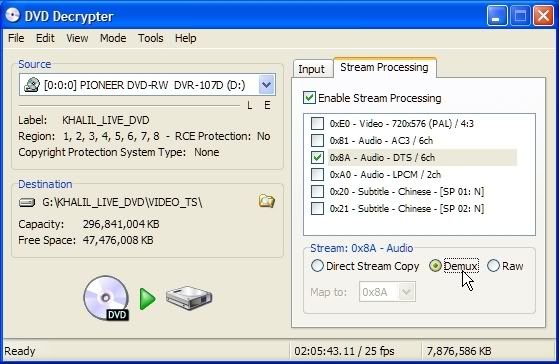
Task: Open the Tools menu
Action: tap(151, 38)
